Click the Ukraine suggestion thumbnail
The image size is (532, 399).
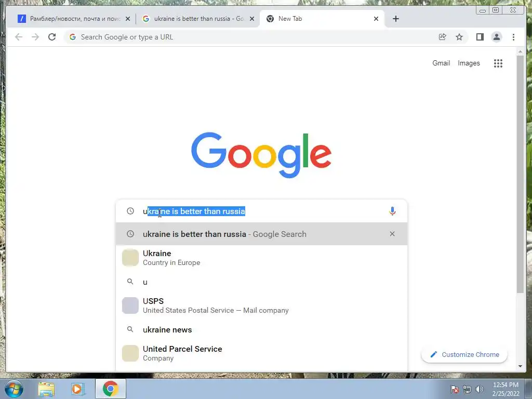[x=130, y=258]
